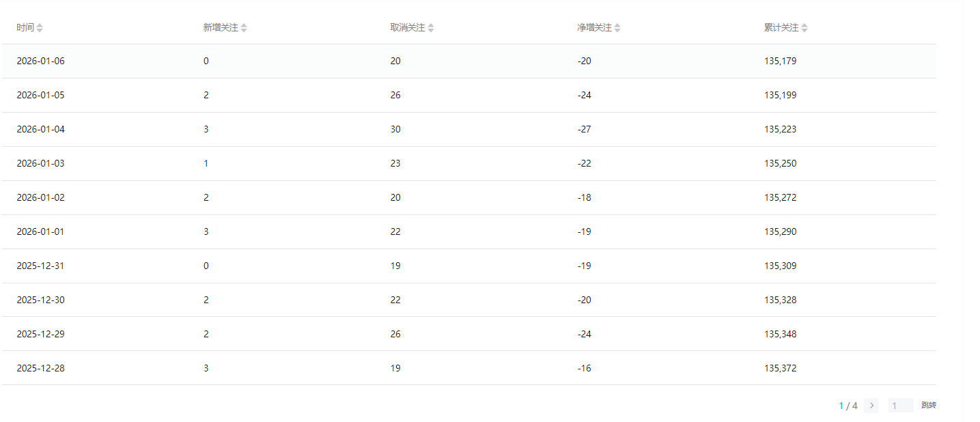Click the sort icon beside 时间 header
980x422 pixels.
coord(40,28)
